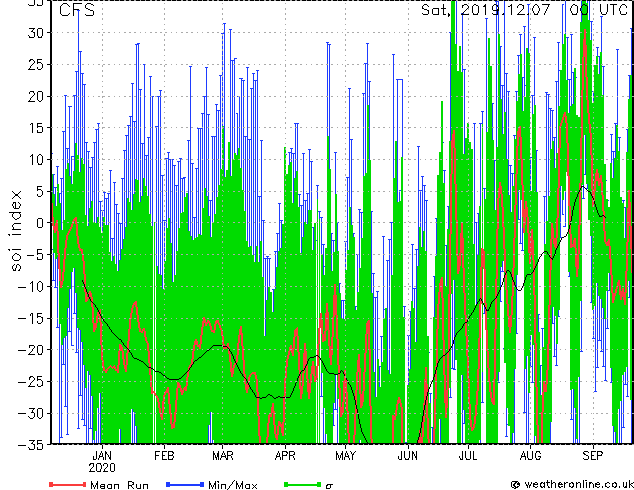Click the 00 UTC time label
Viewport: 634px width, 490px height.
point(598,10)
